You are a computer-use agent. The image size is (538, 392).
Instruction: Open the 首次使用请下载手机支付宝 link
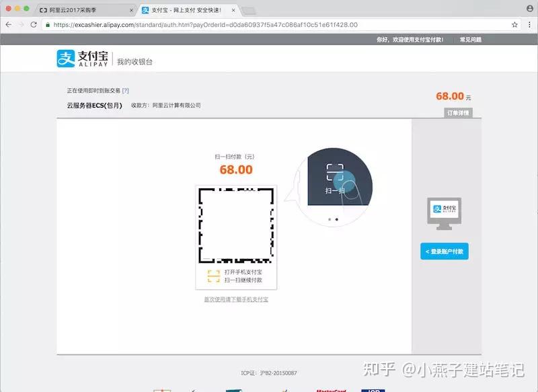coord(236,299)
